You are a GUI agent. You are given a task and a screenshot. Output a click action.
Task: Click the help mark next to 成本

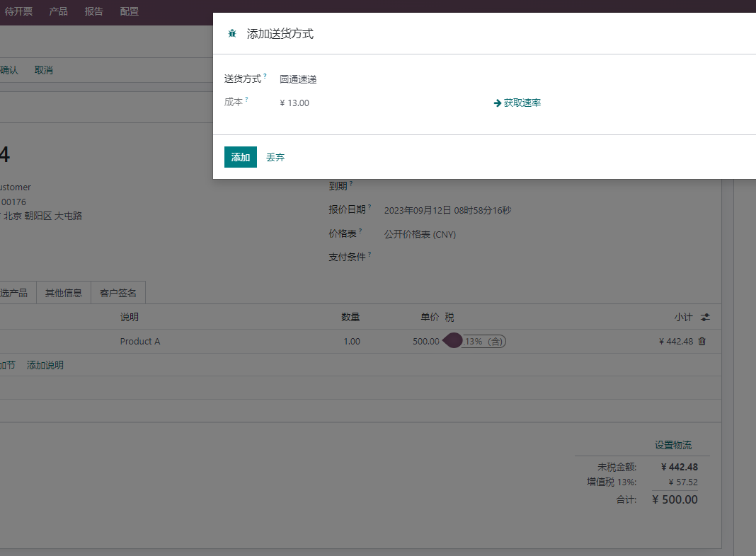pyautogui.click(x=246, y=99)
